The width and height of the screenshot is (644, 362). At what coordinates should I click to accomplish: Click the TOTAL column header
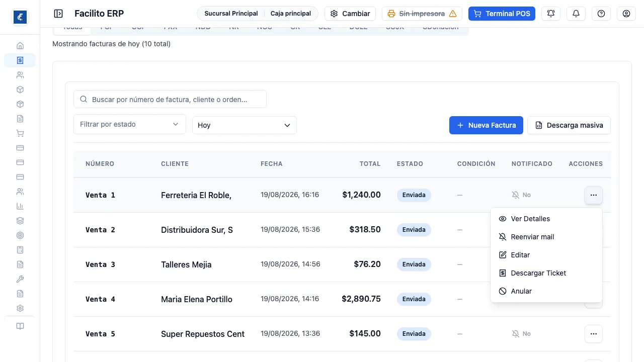370,164
